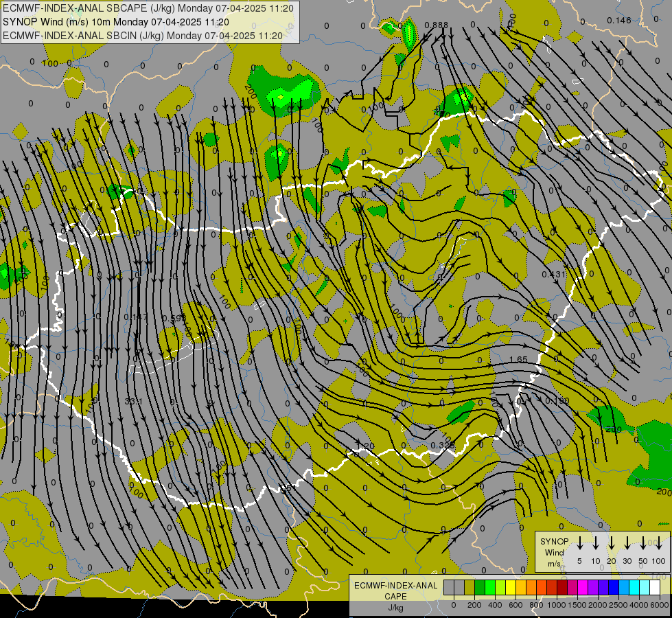
Task: Select the violet-purple CAPE legend swatch
Action: [593, 587]
